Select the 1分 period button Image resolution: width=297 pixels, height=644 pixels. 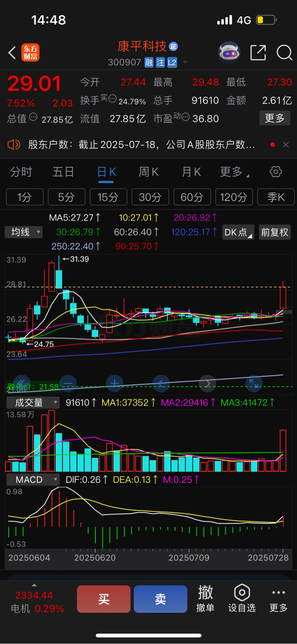pyautogui.click(x=24, y=197)
